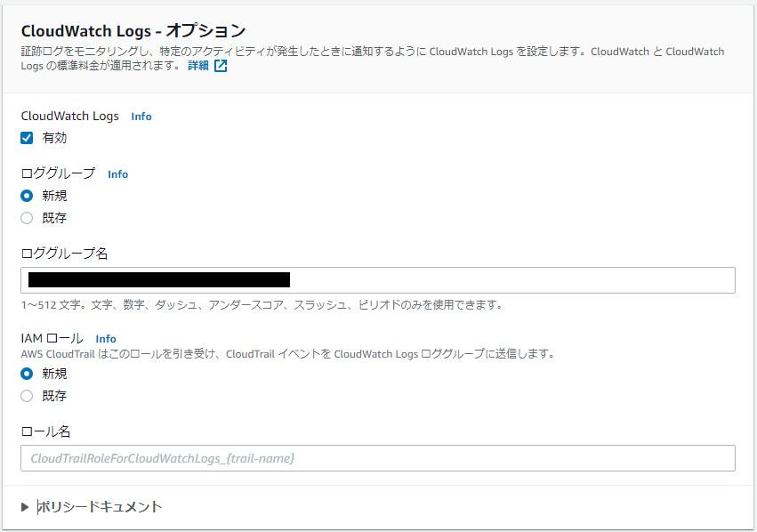Click the 詳細 details link
757x532 pixels.
click(198, 66)
